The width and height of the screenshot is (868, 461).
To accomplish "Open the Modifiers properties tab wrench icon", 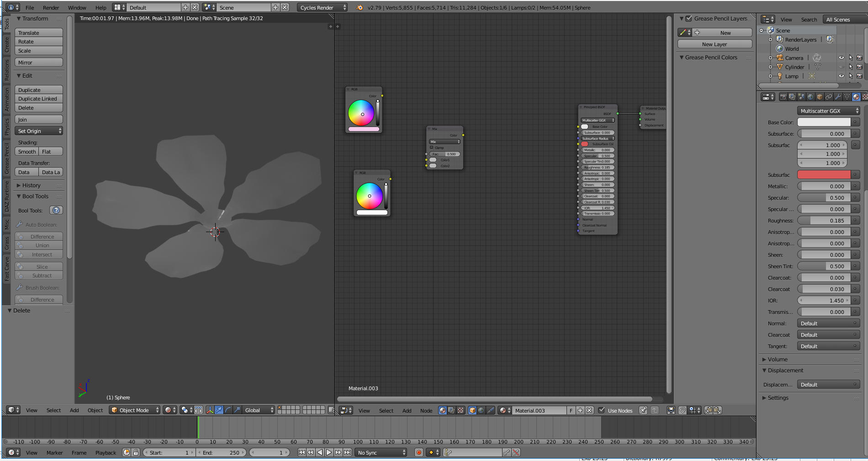I will (838, 97).
